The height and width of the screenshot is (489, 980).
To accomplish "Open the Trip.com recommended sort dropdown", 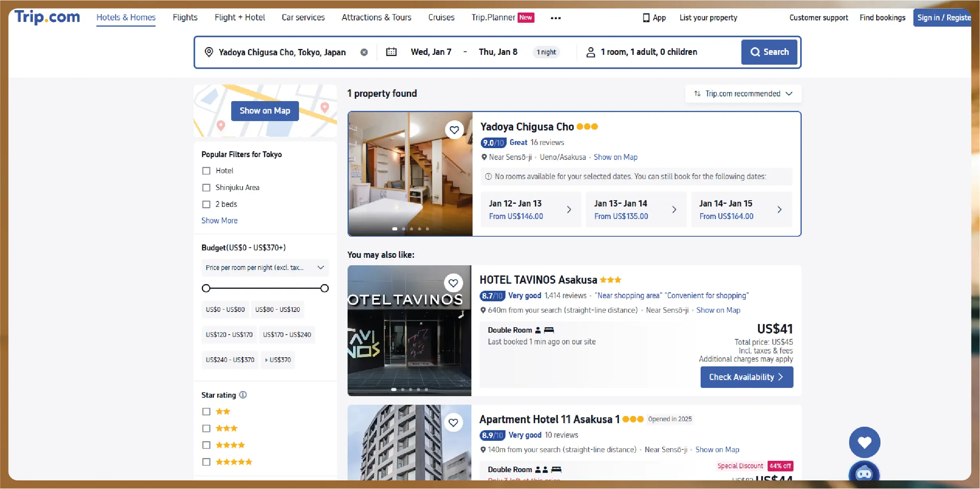I will click(x=743, y=94).
